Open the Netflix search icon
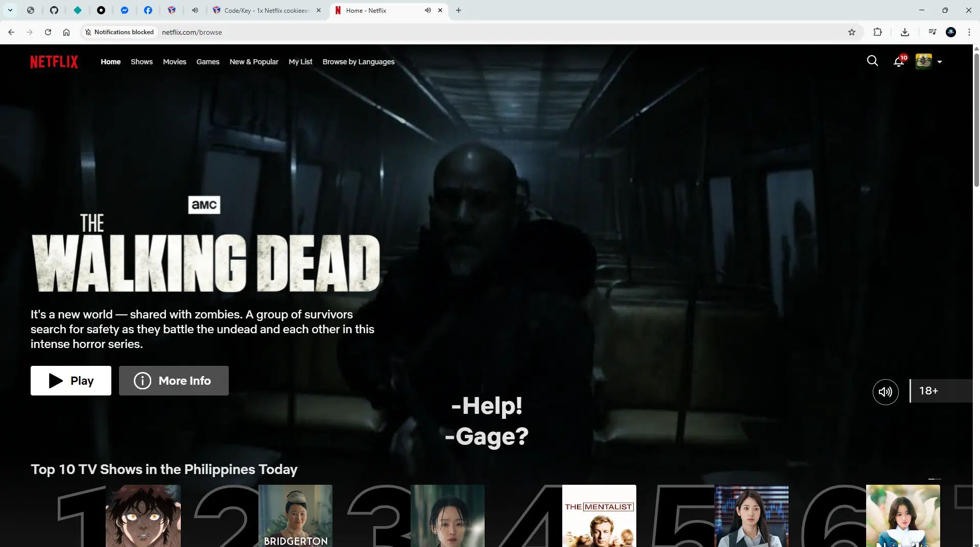This screenshot has width=980, height=547. click(872, 61)
